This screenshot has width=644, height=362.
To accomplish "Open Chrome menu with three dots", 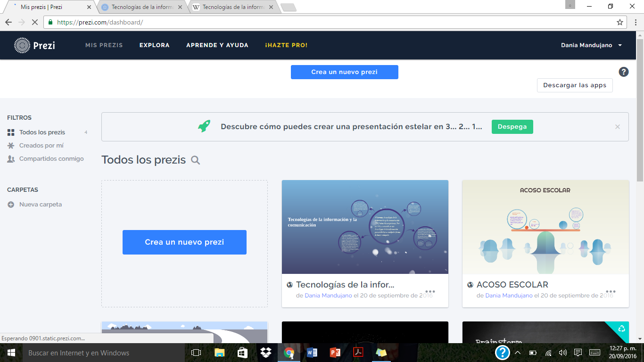I will coord(635,22).
